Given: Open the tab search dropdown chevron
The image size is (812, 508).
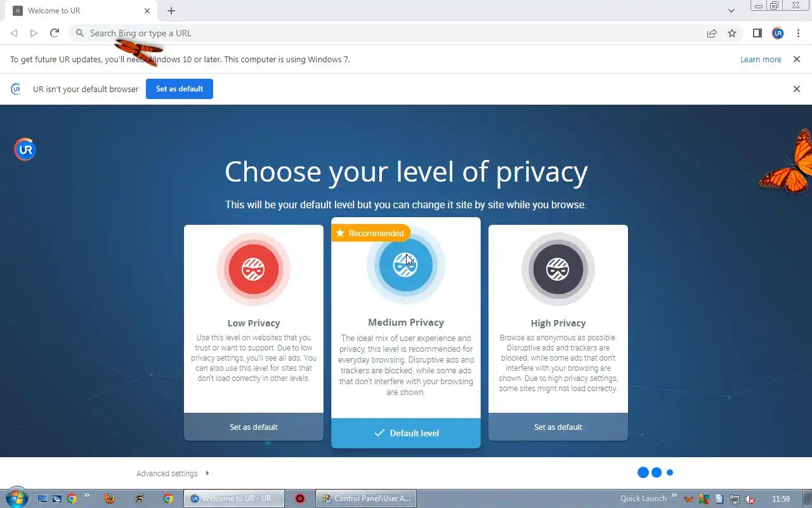Looking at the screenshot, I should pyautogui.click(x=731, y=11).
